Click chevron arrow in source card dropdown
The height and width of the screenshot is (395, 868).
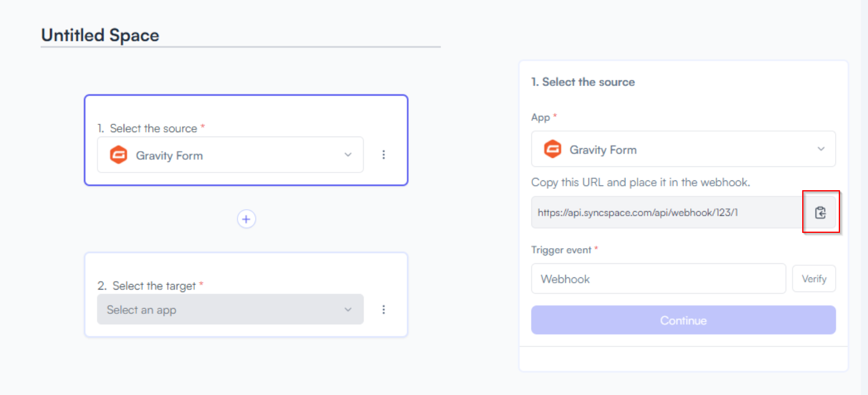pyautogui.click(x=348, y=155)
